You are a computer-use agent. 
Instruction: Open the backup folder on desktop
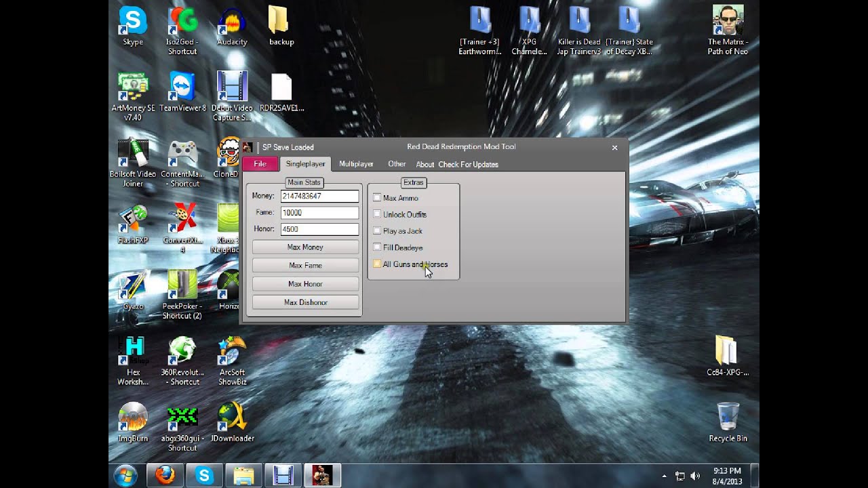point(281,27)
